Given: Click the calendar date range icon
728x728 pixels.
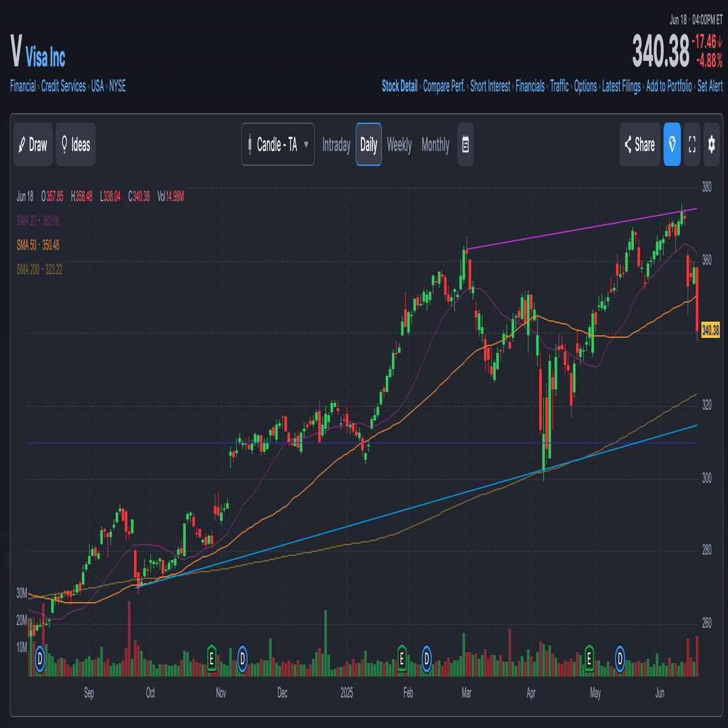Looking at the screenshot, I should (465, 144).
